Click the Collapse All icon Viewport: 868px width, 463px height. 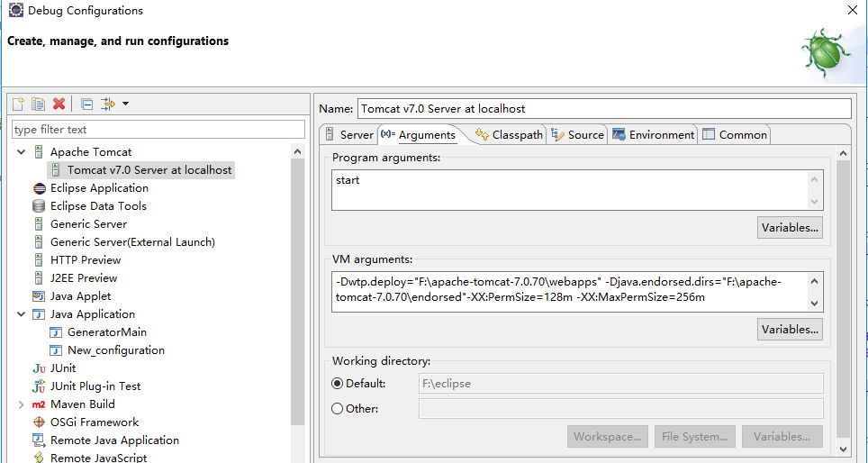point(87,104)
